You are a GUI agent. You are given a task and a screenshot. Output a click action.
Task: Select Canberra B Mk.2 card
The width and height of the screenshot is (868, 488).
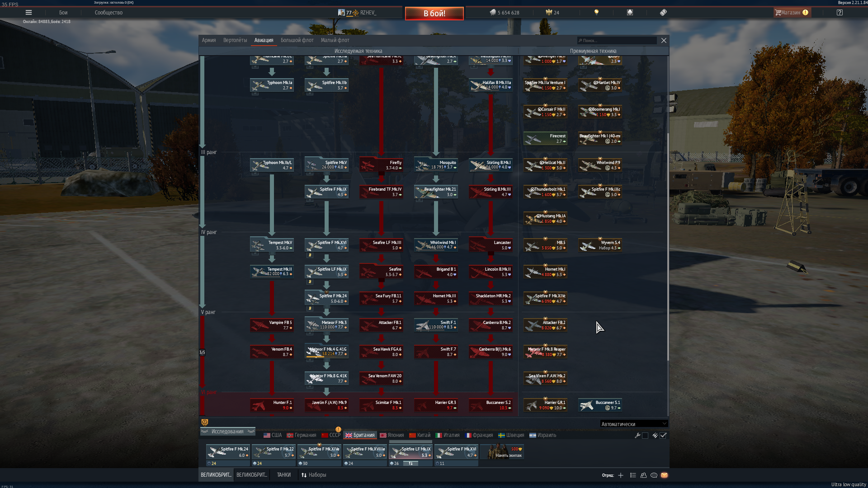(491, 325)
